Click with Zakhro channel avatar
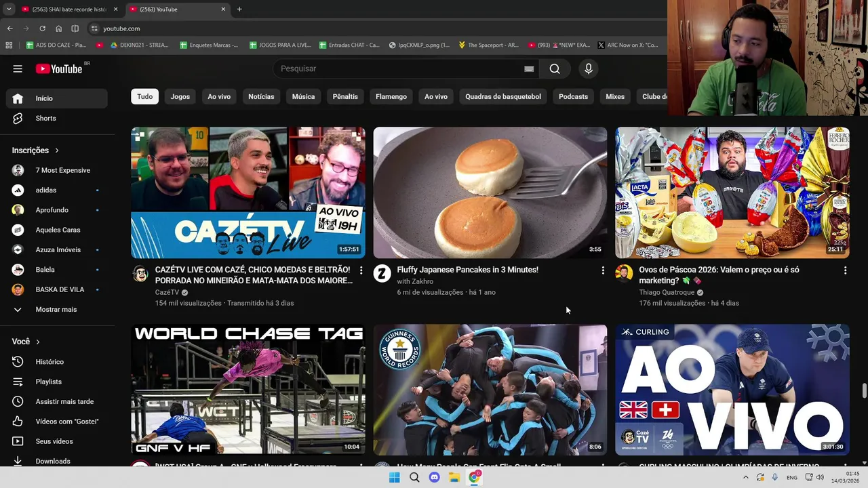This screenshot has height=488, width=868. [x=382, y=274]
